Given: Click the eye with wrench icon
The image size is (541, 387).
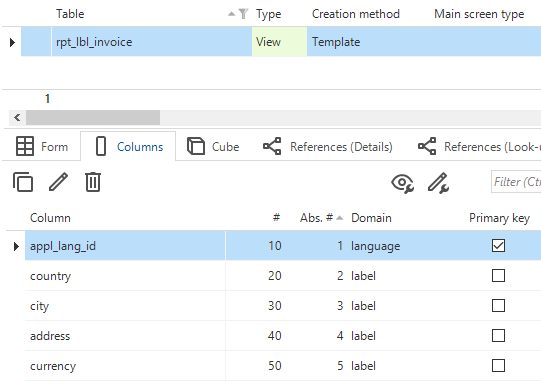Looking at the screenshot, I should tap(402, 183).
